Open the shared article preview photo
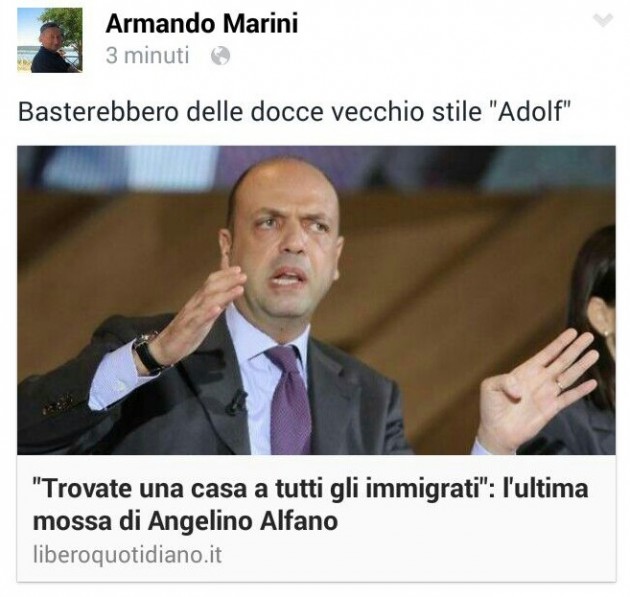 pyautogui.click(x=316, y=300)
